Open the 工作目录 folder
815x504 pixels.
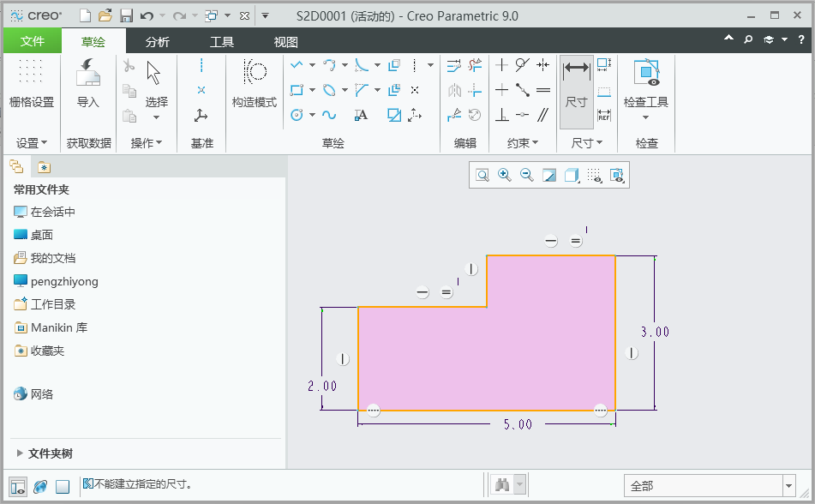click(x=45, y=304)
